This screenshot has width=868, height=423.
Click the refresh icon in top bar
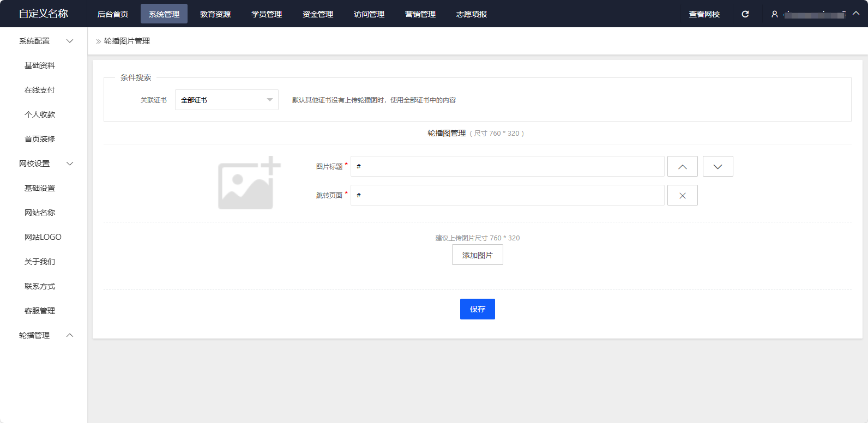745,14
